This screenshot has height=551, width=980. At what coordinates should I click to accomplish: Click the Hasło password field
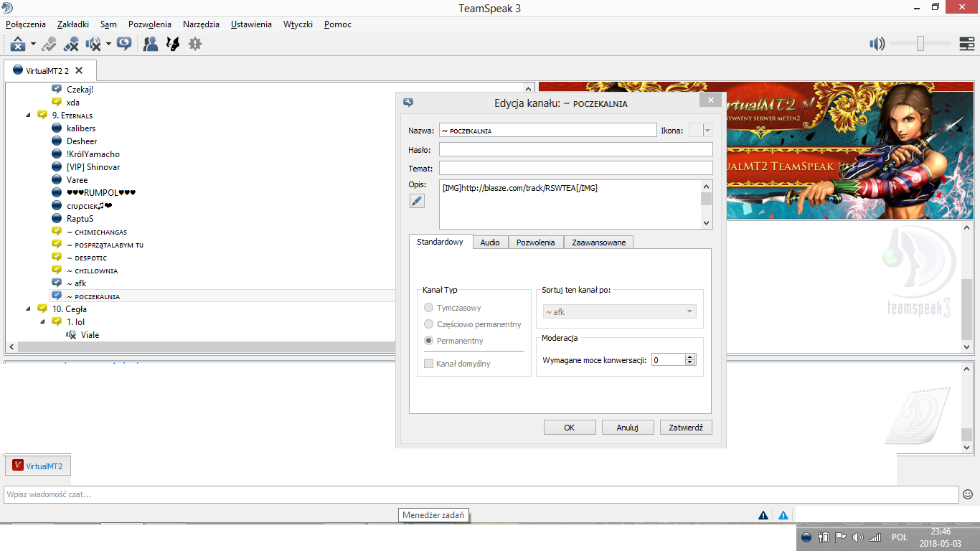(575, 149)
